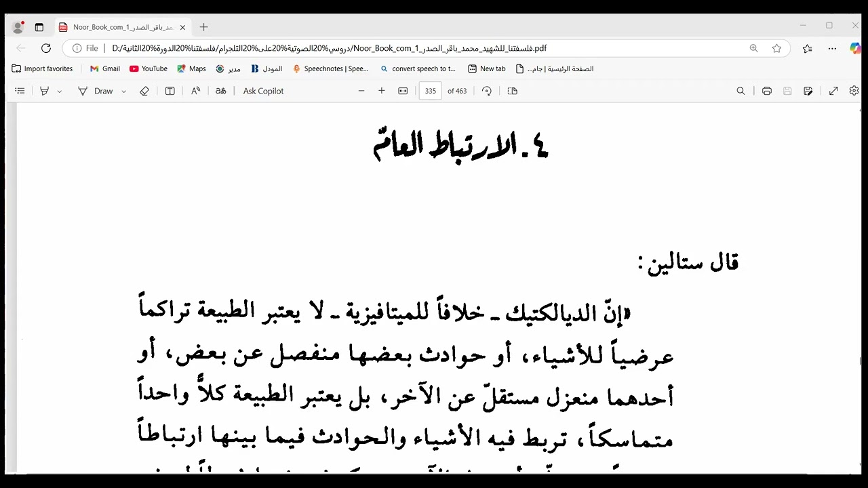Select the Erase tool
The height and width of the screenshot is (488, 868).
[144, 91]
